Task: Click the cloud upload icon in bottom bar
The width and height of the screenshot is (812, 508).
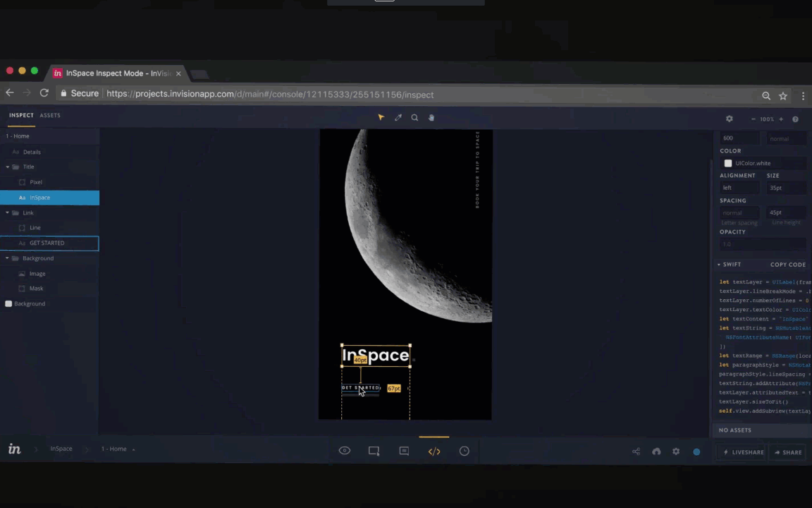Action: 656,452
